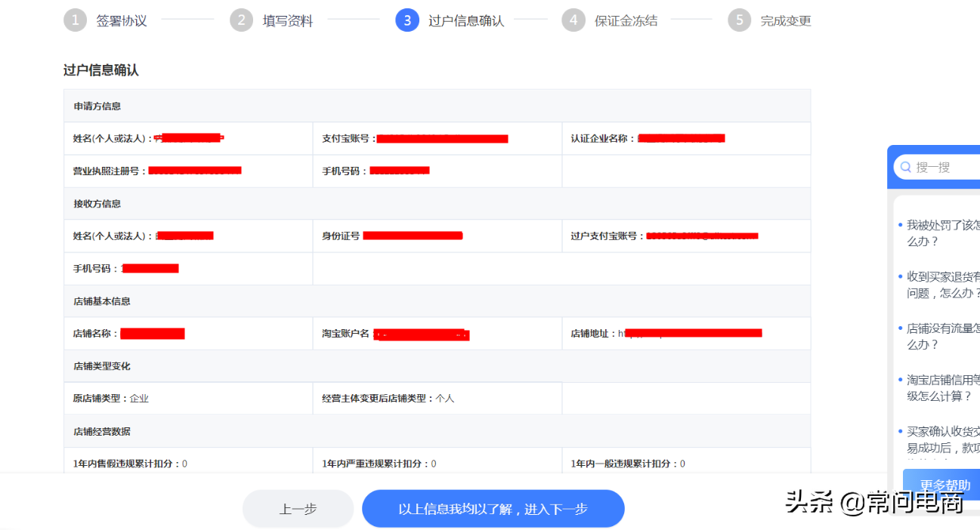980x530 pixels.
Task: Click the 原店铺类型 企业 table cell
Action: 188,398
